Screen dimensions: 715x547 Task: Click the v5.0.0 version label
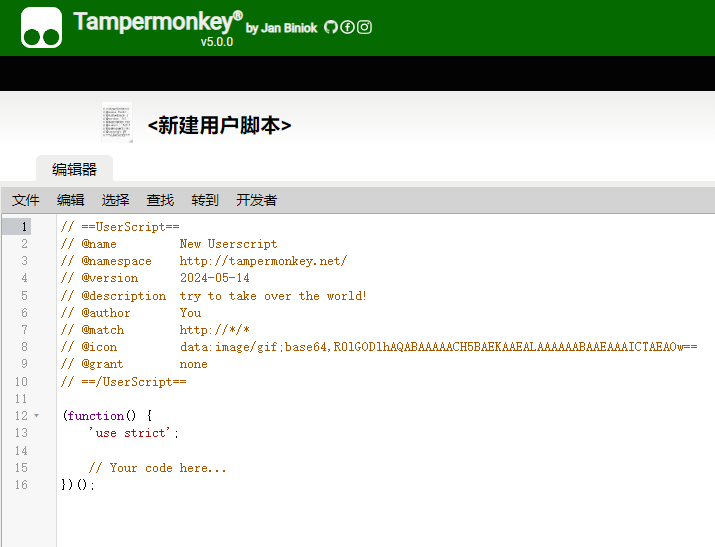[x=217, y=42]
